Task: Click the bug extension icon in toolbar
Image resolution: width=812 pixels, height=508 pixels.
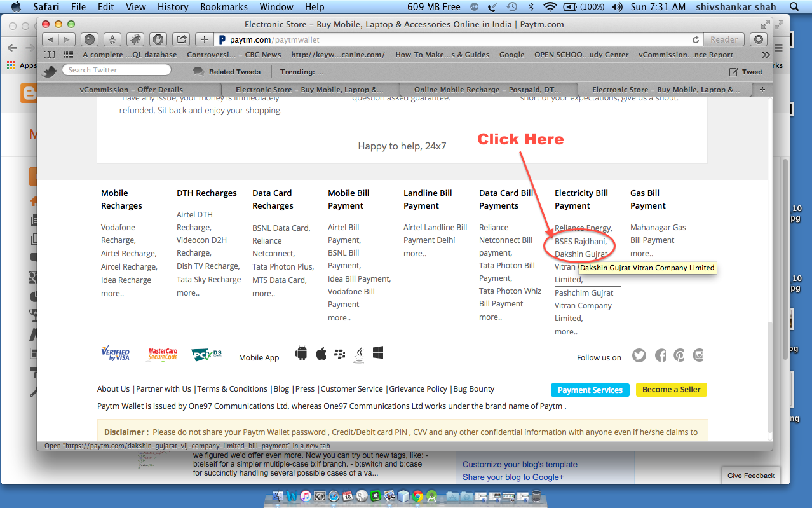Action: (x=135, y=39)
